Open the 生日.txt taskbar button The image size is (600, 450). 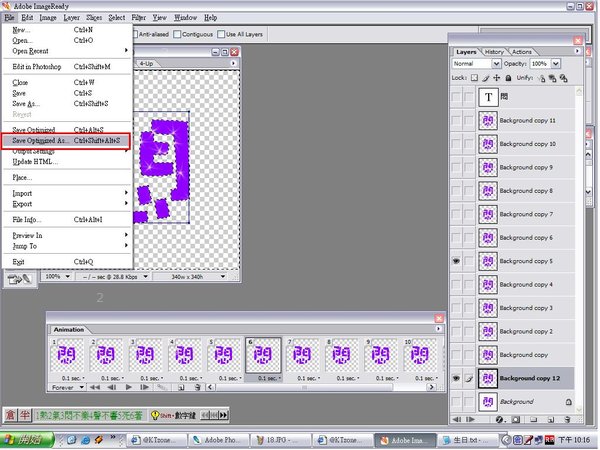click(467, 440)
